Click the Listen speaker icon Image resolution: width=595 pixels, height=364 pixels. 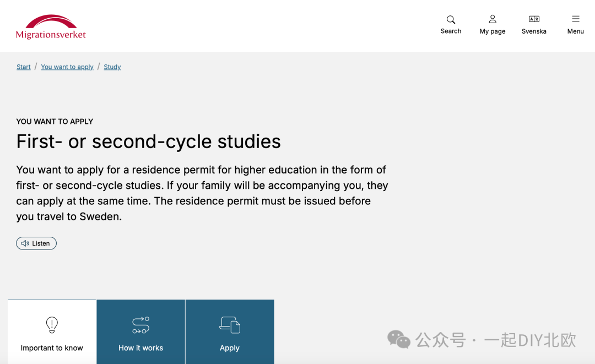point(25,243)
